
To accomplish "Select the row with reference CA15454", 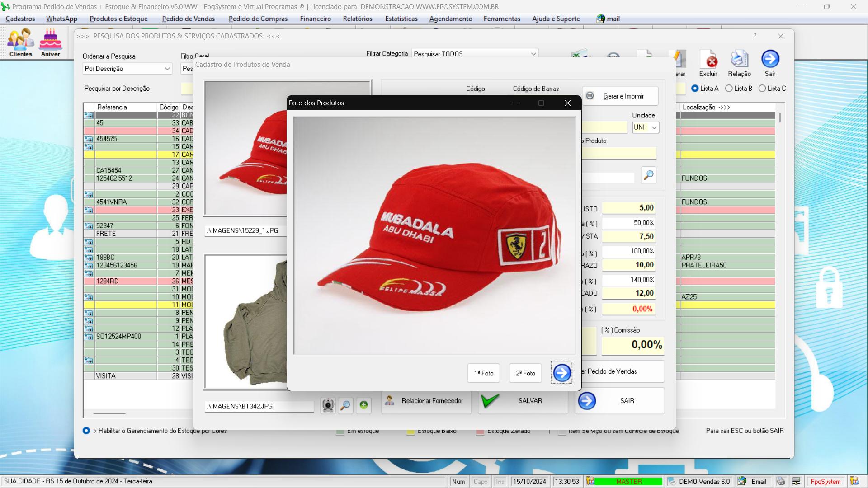I will [x=138, y=170].
